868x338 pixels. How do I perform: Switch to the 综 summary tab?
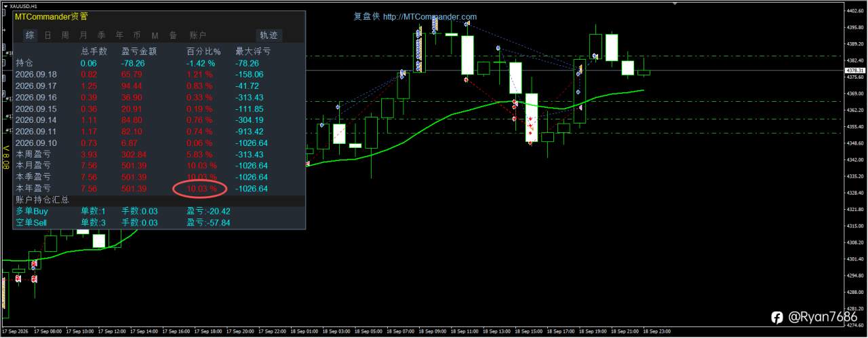pos(30,35)
